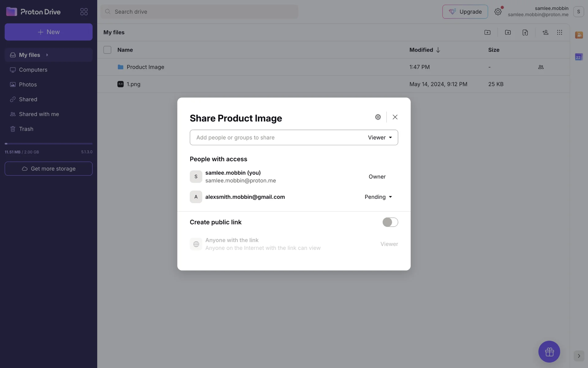The height and width of the screenshot is (368, 588).
Task: Switch layout using the grid view icon
Action: click(560, 32)
